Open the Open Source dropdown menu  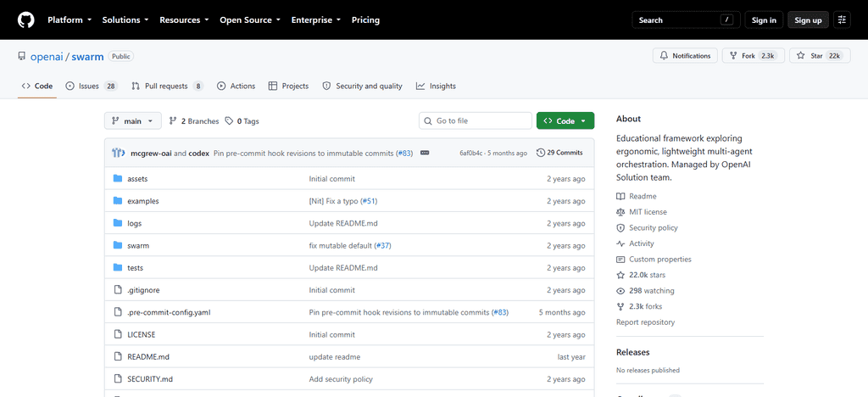click(x=250, y=20)
